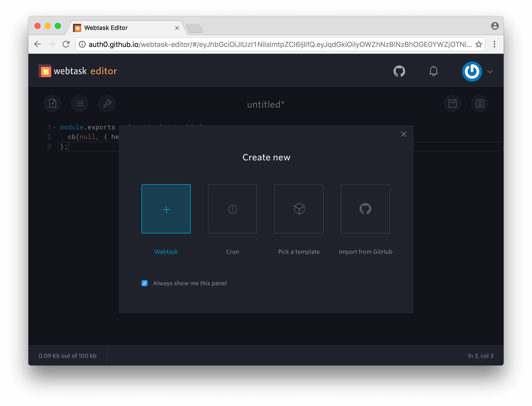Screen dimensions: 532x406
Task: Click the new file icon in toolbar
Action: point(52,104)
